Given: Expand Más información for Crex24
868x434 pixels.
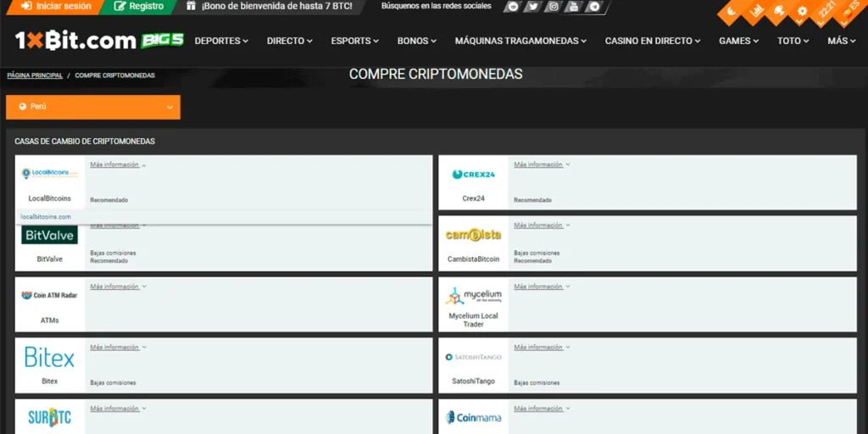Looking at the screenshot, I should (x=542, y=164).
